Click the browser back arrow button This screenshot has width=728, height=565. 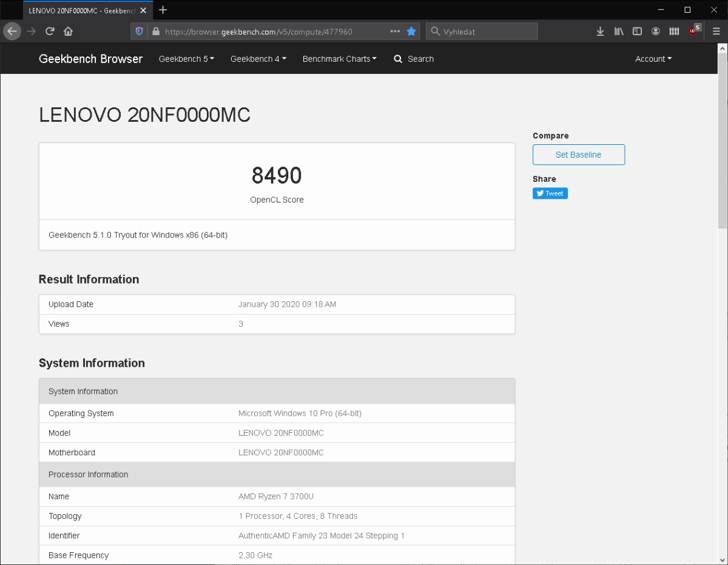click(x=12, y=32)
